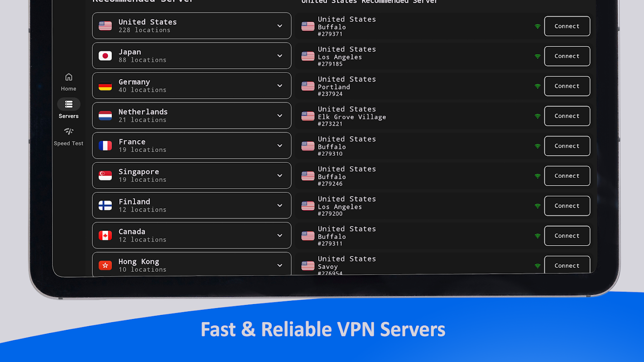Image resolution: width=644 pixels, height=362 pixels.
Task: Expand the Finland locations chevron
Action: pos(280,205)
